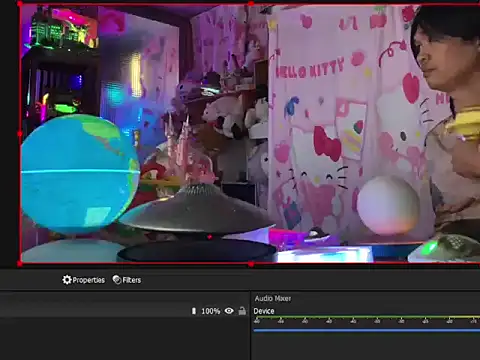This screenshot has height=360, width=480.
Task: Click the bottom-center red edge handle
Action: tap(251, 264)
